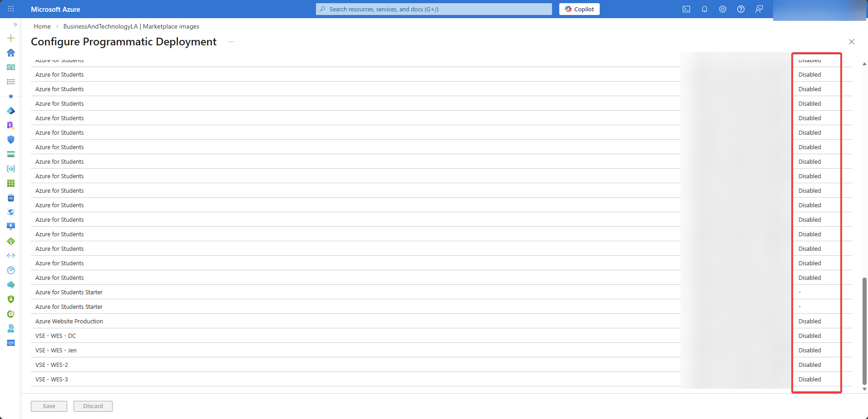The image size is (868, 419).
Task: Select the VSE - WES - DC subscription name
Action: pos(56,336)
